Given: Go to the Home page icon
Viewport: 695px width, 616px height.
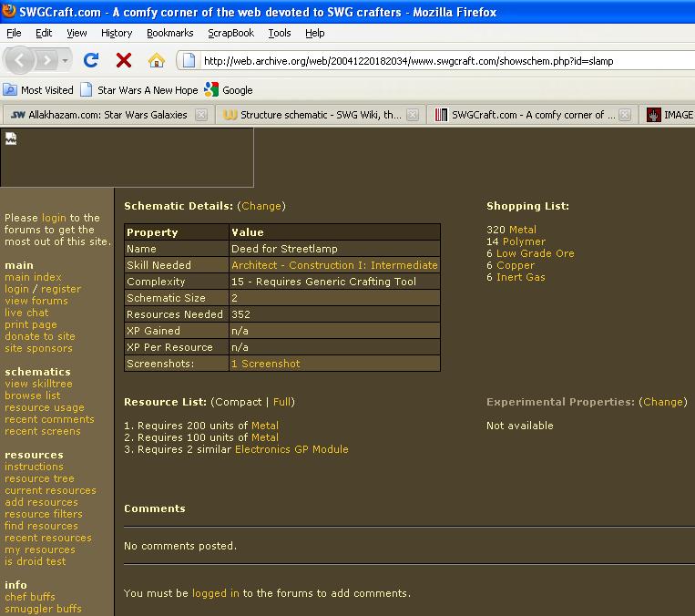Looking at the screenshot, I should (157, 60).
